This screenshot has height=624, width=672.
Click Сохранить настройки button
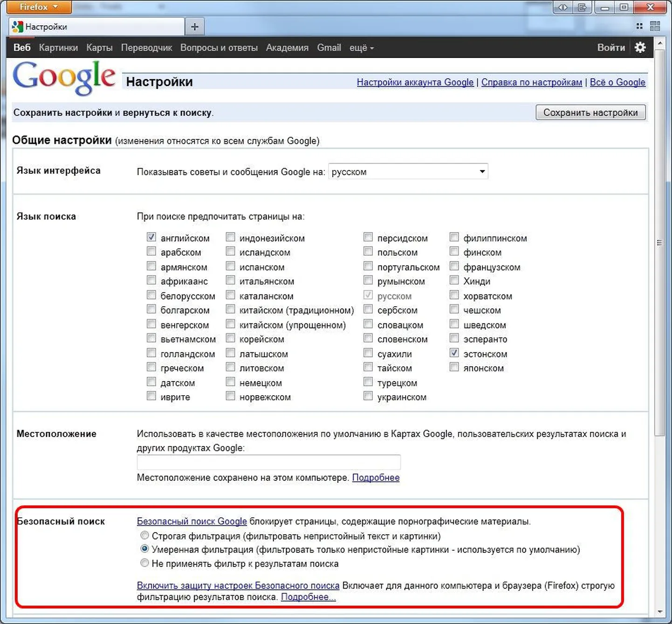(590, 112)
